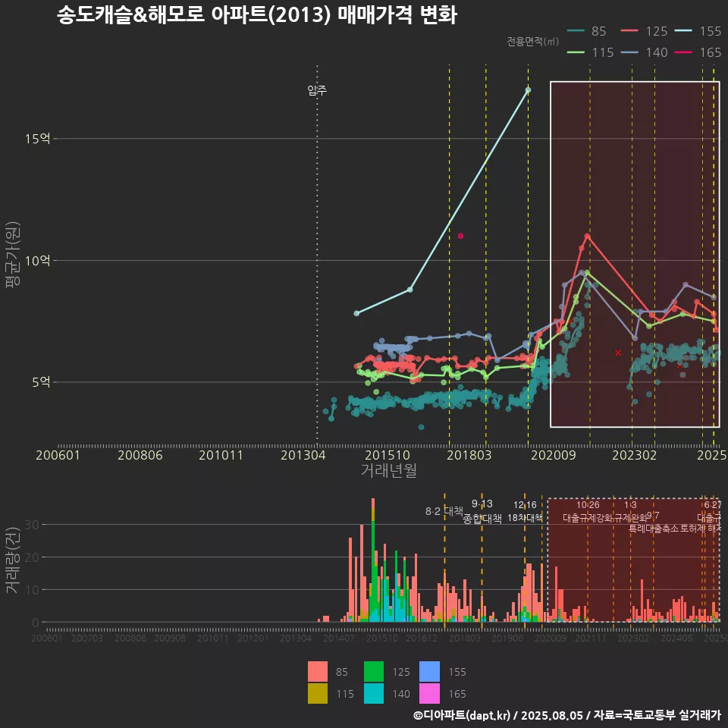
Task: Select the 140 line legend entry at top
Action: click(x=644, y=52)
